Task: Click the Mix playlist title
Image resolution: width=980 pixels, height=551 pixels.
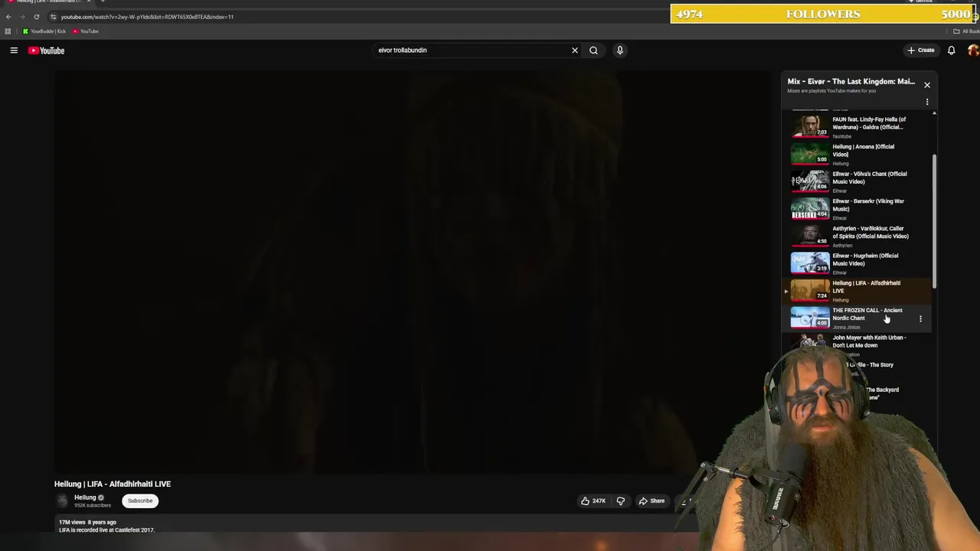Action: [x=851, y=81]
